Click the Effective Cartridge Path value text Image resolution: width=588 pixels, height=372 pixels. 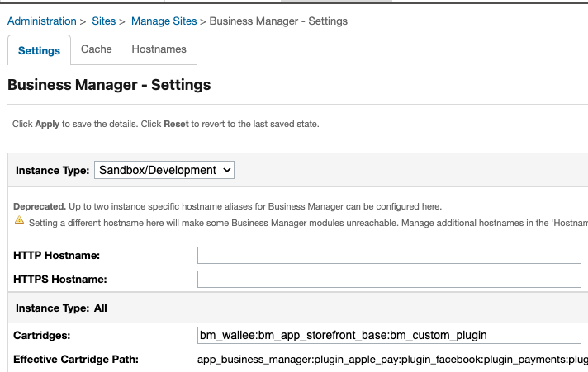(392, 359)
